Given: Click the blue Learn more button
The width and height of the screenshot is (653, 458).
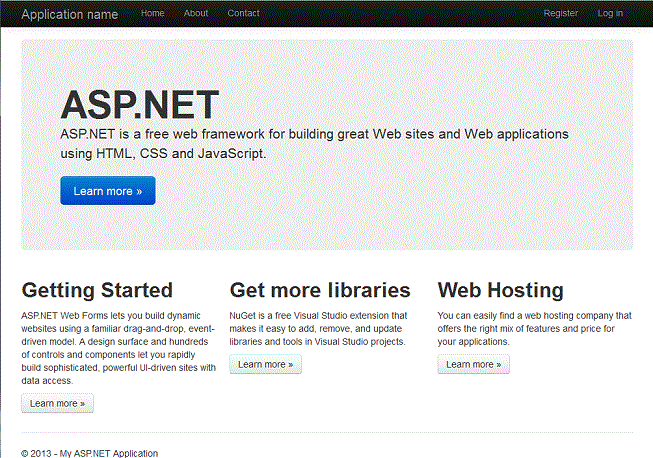Looking at the screenshot, I should coord(108,191).
